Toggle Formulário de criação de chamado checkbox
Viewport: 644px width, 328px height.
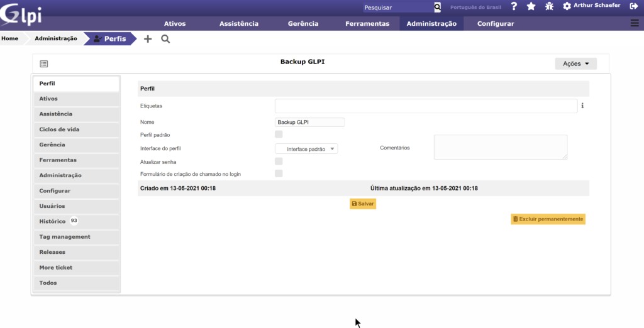point(279,173)
